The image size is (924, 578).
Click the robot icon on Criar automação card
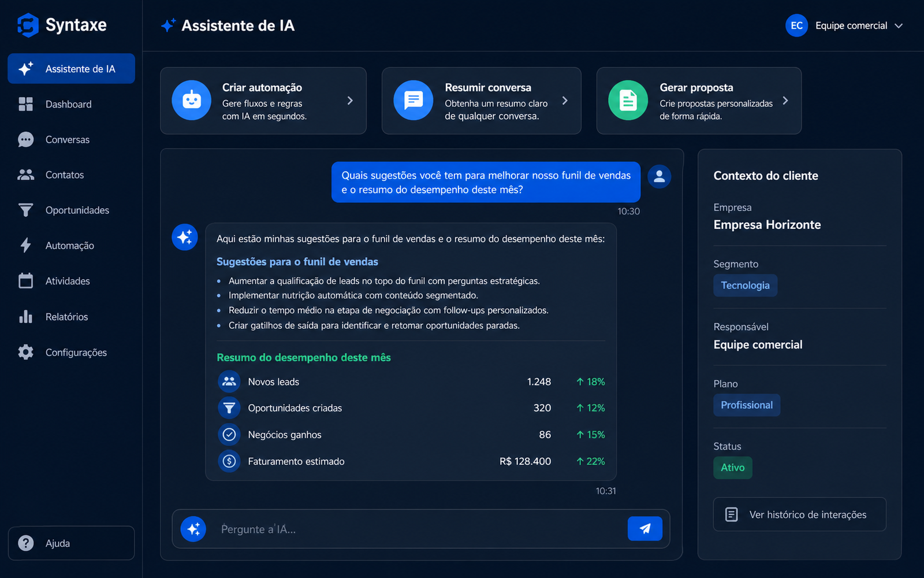(191, 100)
